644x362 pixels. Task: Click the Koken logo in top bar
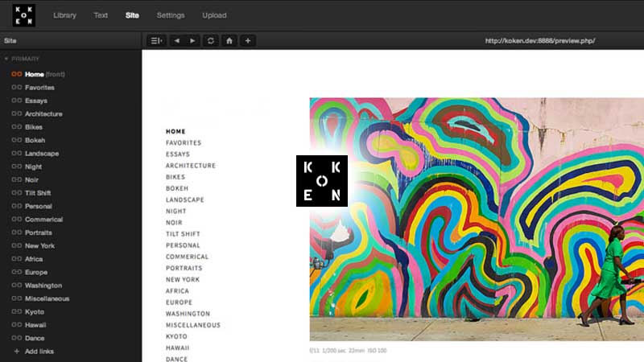(x=24, y=15)
